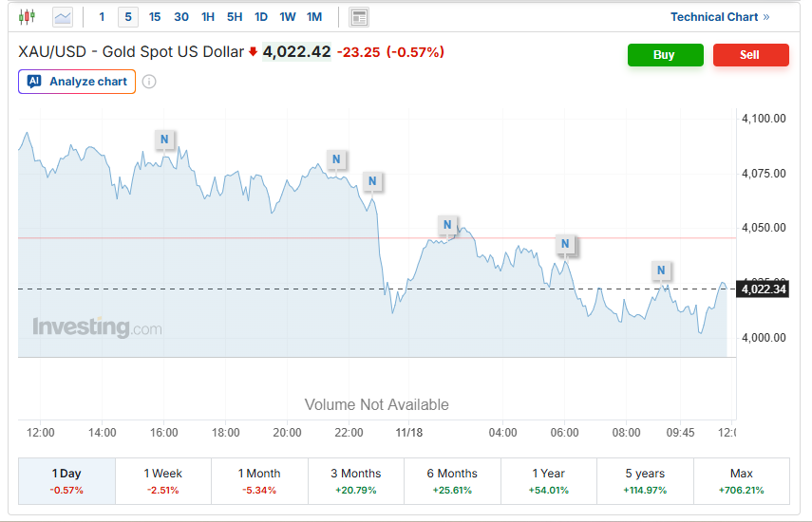Click the news marker near 06:00

(x=565, y=244)
